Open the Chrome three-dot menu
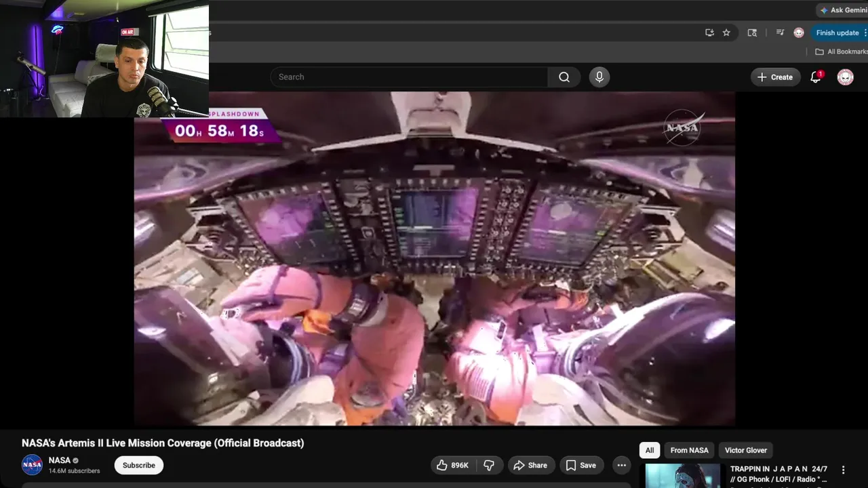The image size is (868, 488). 865,33
